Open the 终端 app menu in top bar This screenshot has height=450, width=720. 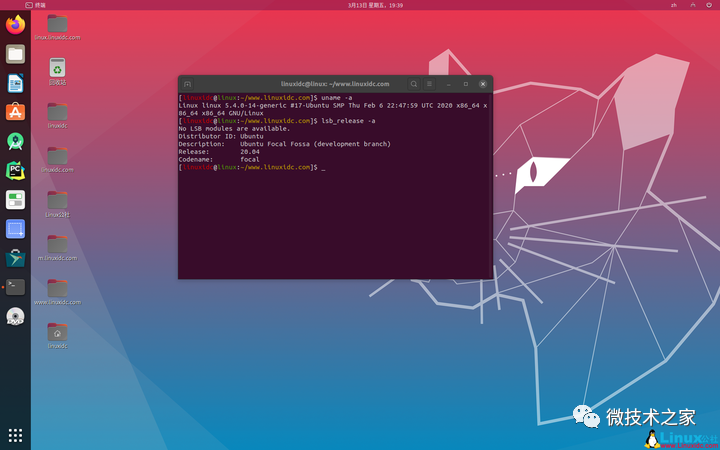point(36,5)
